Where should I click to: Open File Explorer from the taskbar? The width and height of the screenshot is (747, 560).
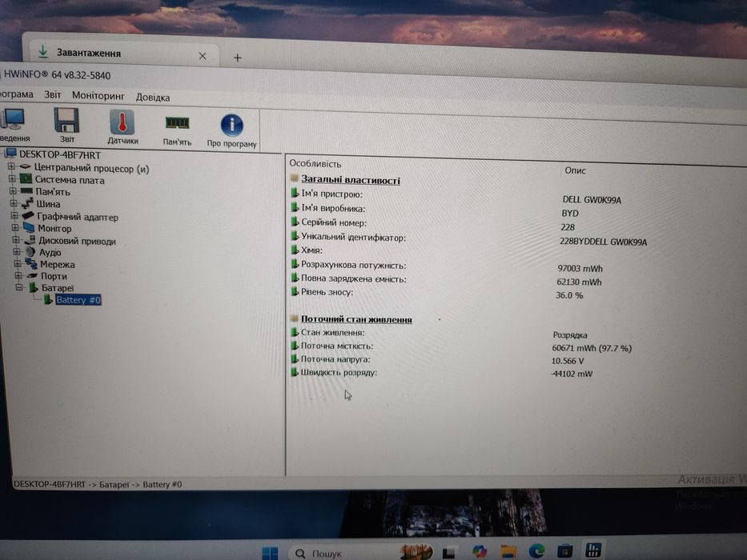pyautogui.click(x=508, y=551)
